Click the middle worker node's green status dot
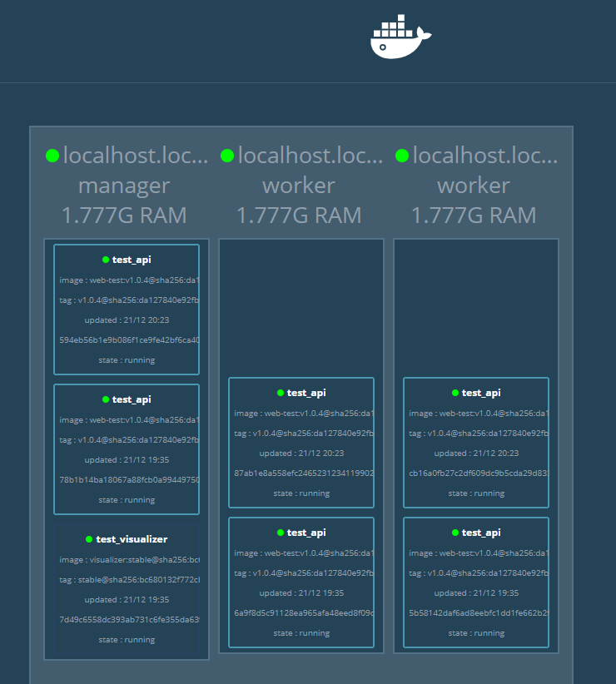 point(227,156)
